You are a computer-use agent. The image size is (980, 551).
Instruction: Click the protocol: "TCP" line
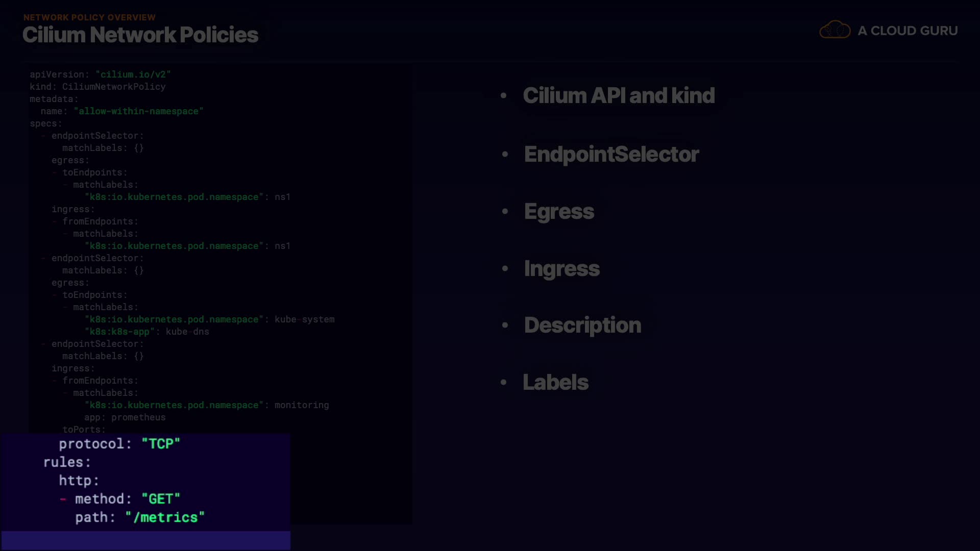coord(119,444)
